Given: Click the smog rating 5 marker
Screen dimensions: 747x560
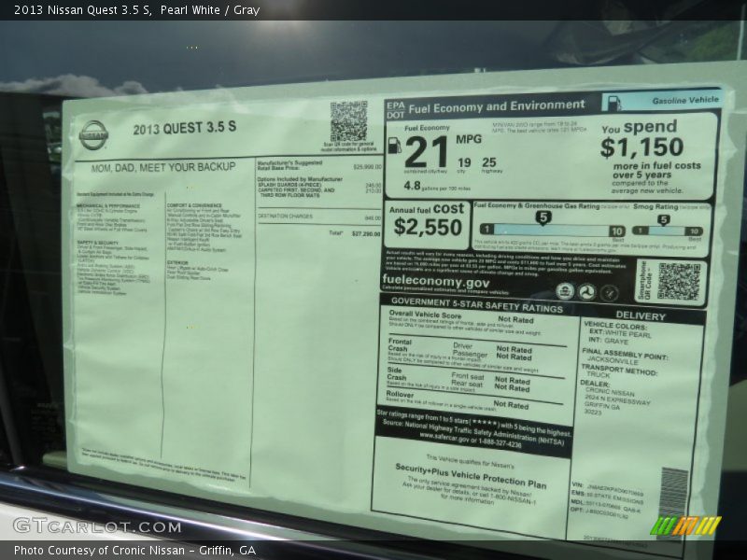Looking at the screenshot, I should coord(663,219).
